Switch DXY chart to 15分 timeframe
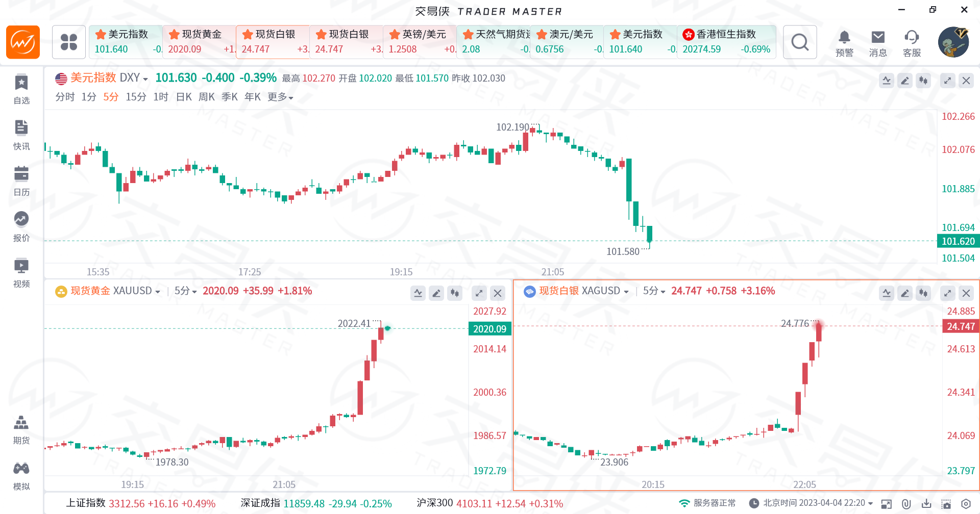Image resolution: width=980 pixels, height=514 pixels. click(136, 97)
